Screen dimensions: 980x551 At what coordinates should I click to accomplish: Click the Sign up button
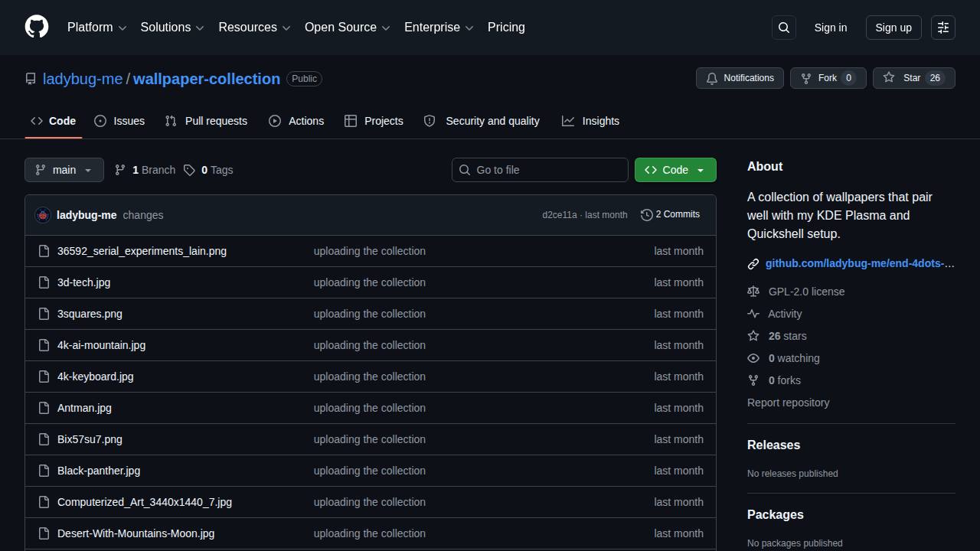point(893,28)
